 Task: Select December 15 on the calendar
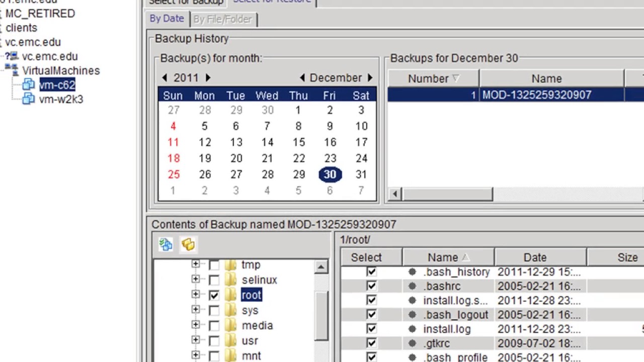(x=299, y=142)
